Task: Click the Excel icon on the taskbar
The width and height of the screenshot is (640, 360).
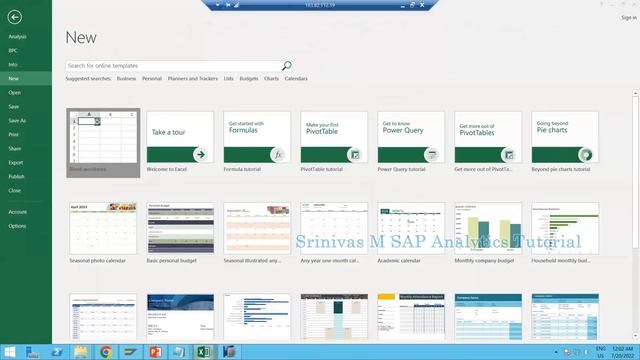Action: (204, 352)
